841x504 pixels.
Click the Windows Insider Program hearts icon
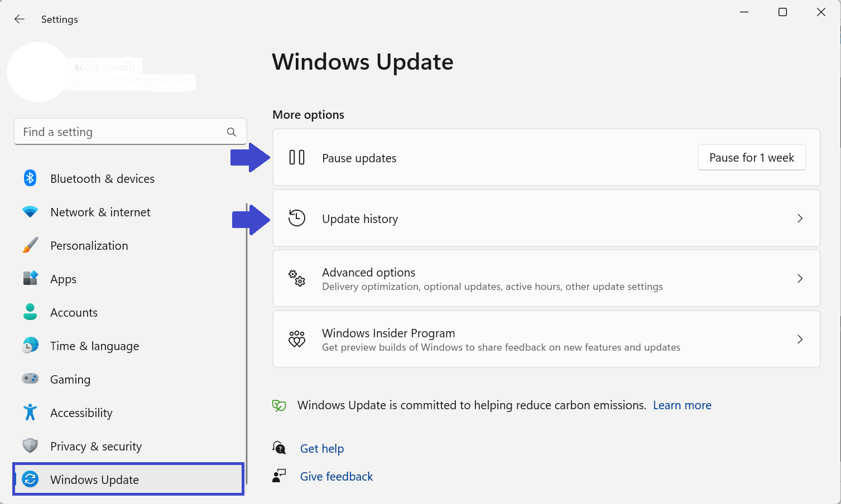tap(297, 339)
